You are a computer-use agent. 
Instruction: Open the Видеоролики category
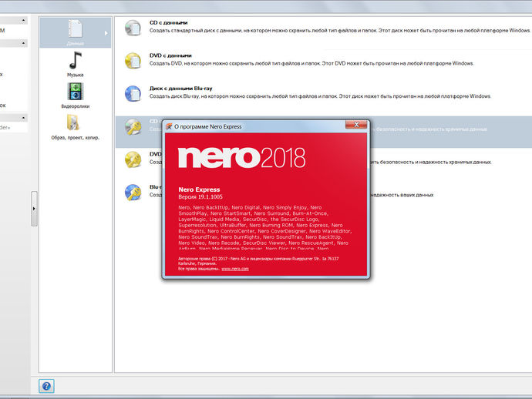point(75,92)
